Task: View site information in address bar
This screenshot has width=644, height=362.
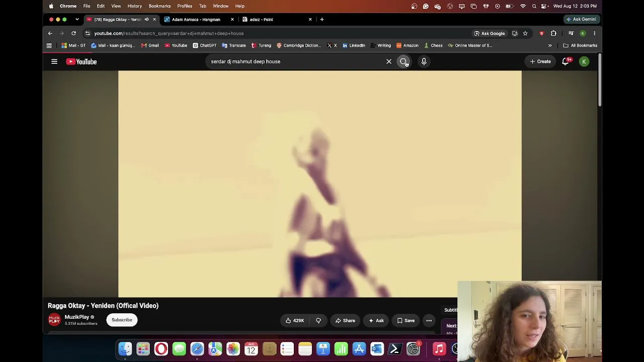Action: 88,33
